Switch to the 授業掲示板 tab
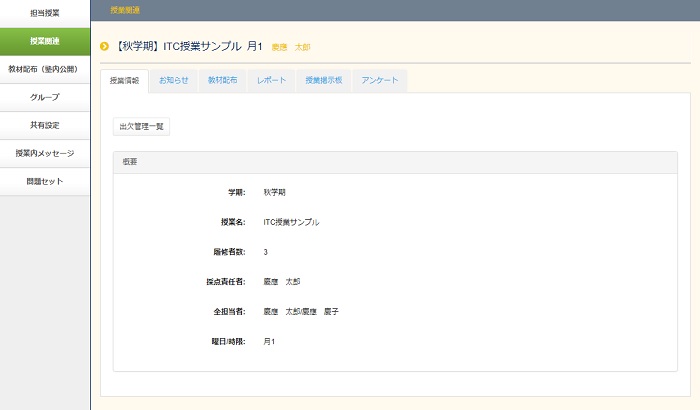The height and width of the screenshot is (410, 700). click(323, 80)
